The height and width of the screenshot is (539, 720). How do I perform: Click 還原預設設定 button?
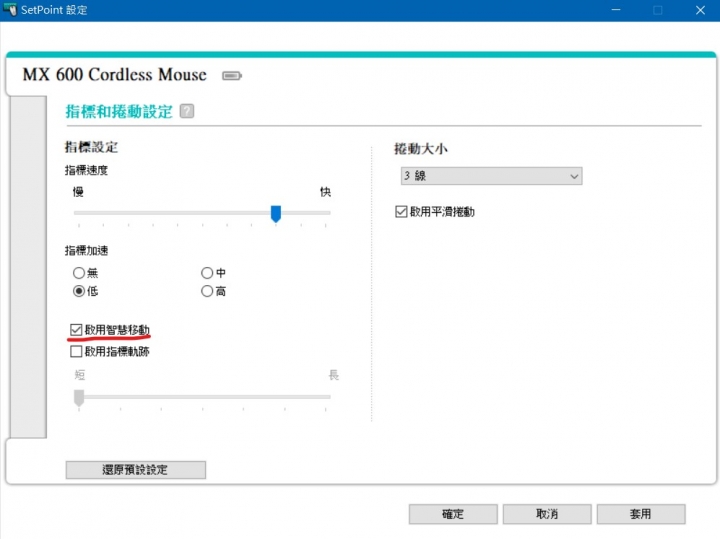coord(135,470)
